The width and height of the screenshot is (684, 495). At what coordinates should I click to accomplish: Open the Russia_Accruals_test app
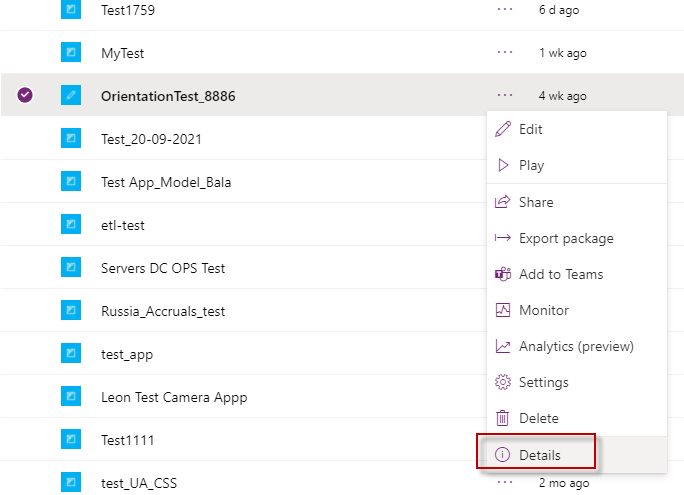coord(163,311)
